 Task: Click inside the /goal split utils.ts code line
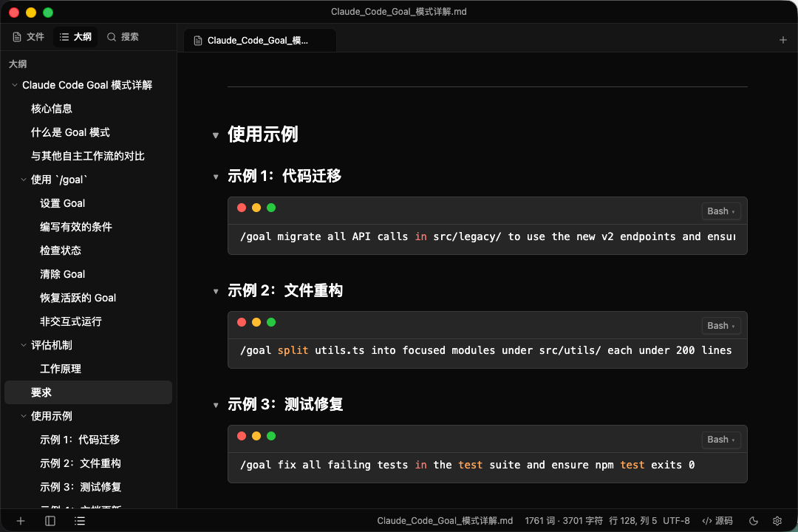pos(486,350)
